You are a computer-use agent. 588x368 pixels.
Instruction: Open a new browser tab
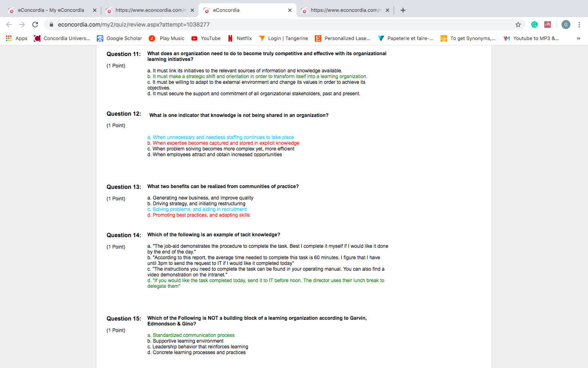coord(403,10)
